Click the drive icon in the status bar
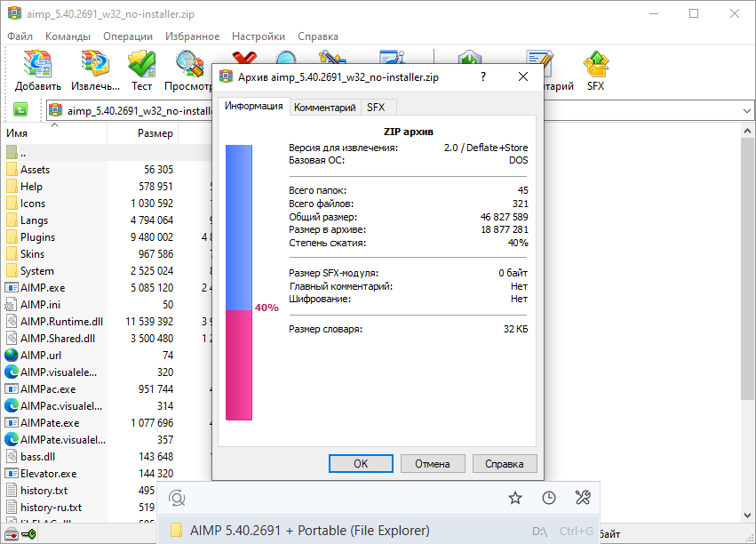The height and width of the screenshot is (544, 756). 11,534
